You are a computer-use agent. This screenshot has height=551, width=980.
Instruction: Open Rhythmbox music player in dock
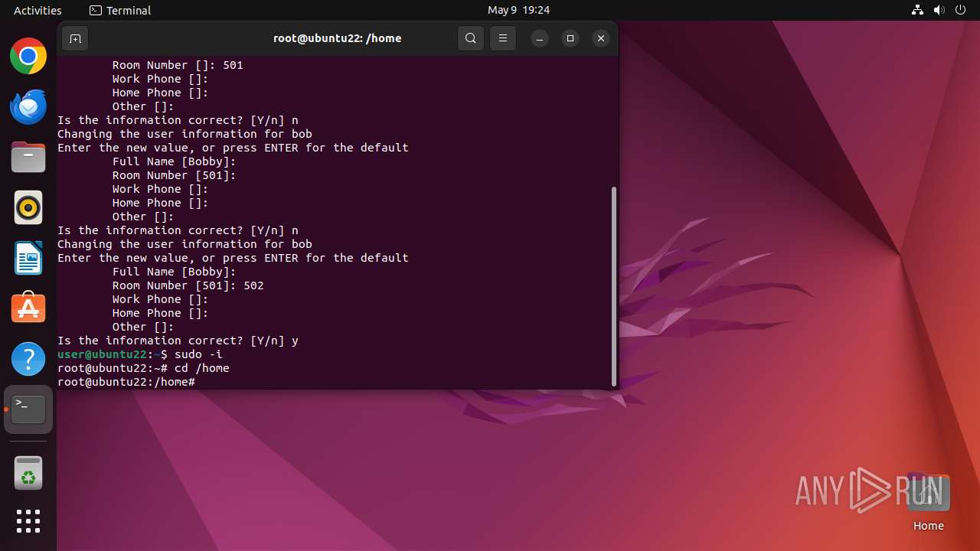coord(28,207)
